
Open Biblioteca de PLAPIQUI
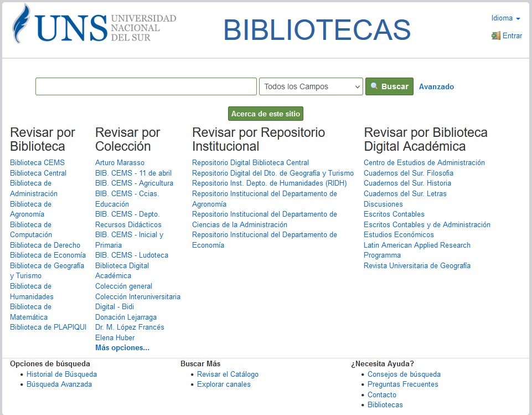(48, 327)
